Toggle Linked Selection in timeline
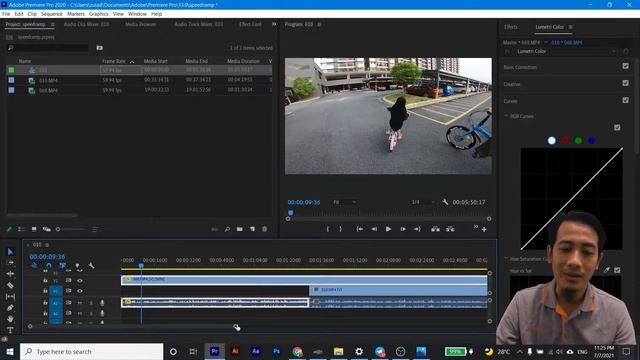The width and height of the screenshot is (640, 360). [62, 266]
